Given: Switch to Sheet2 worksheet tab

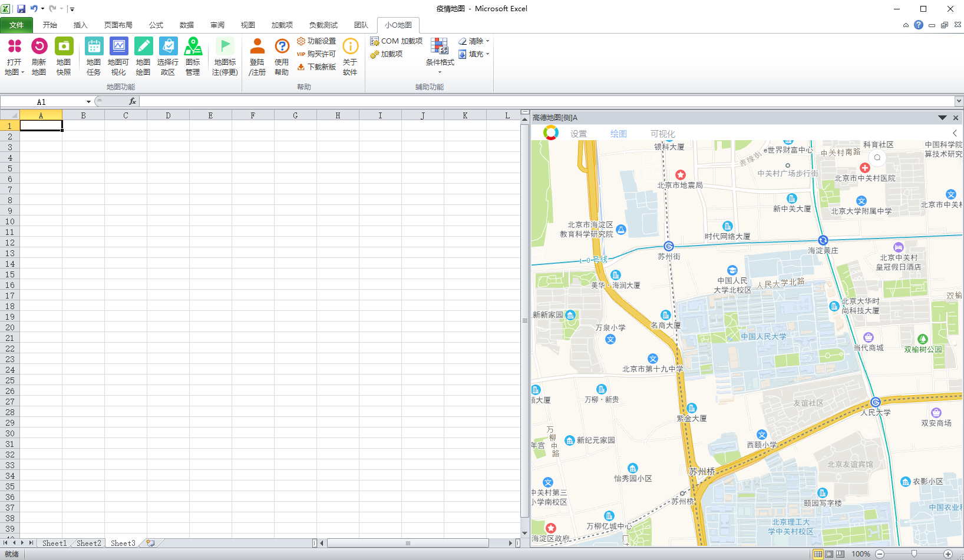Looking at the screenshot, I should pyautogui.click(x=88, y=543).
